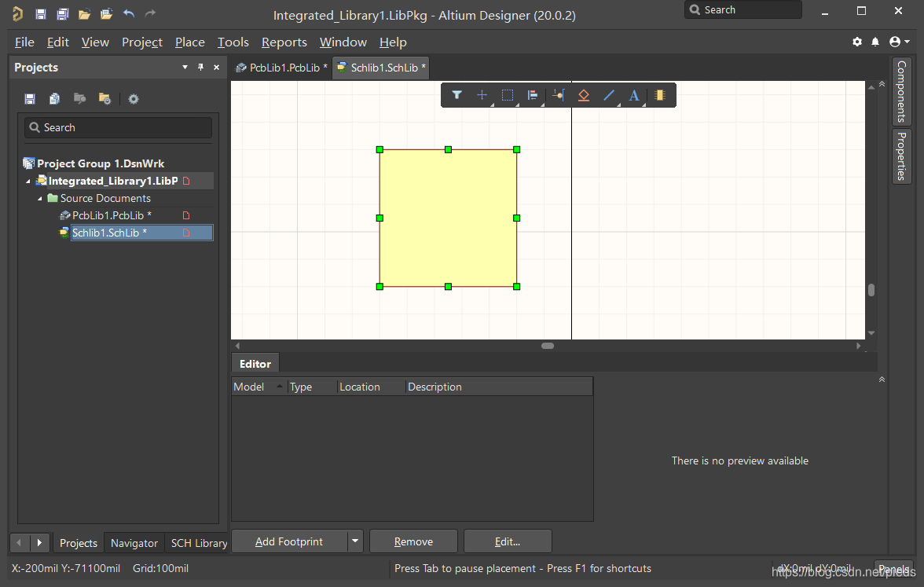Click the Add Component Part icon
924x587 pixels.
659,95
